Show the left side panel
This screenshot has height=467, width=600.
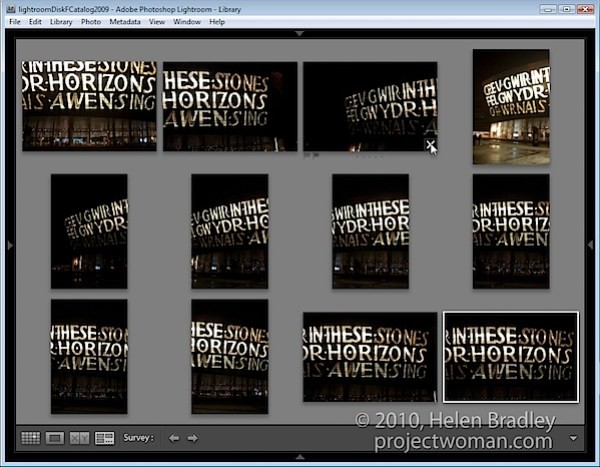[x=10, y=245]
